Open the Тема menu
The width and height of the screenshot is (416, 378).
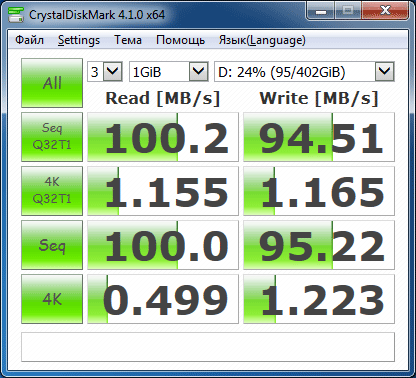pos(128,40)
